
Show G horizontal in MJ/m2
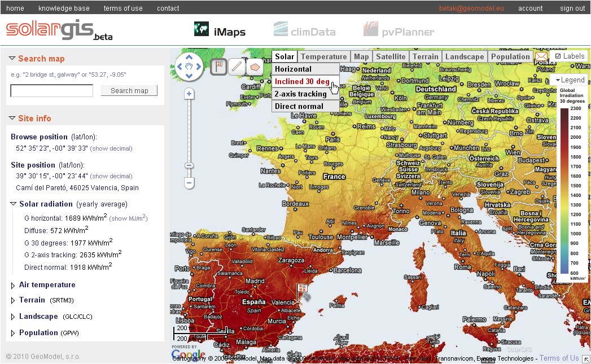pyautogui.click(x=128, y=218)
